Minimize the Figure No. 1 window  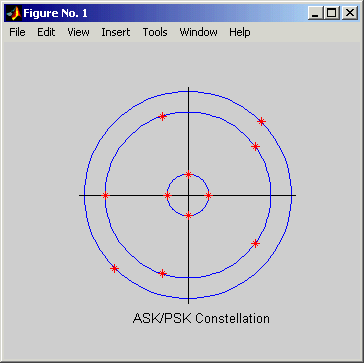tap(315, 13)
